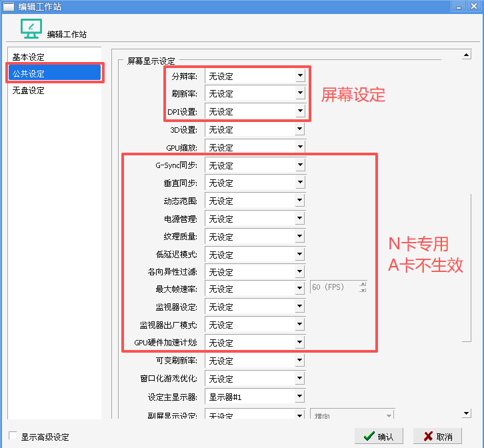Click the settings panel scroll-down arrow
The height and width of the screenshot is (448, 484).
(x=467, y=413)
